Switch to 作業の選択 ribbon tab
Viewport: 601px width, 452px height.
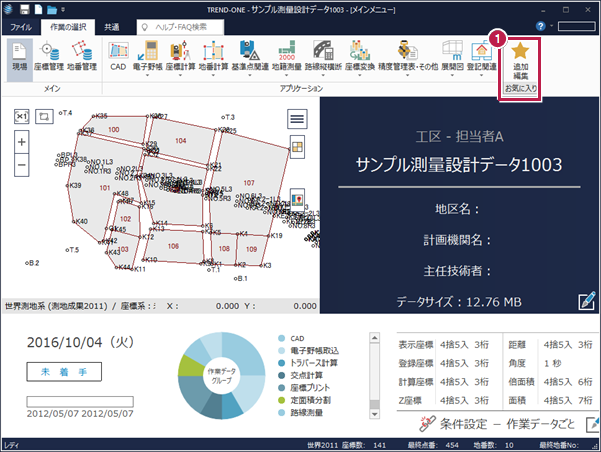click(68, 27)
